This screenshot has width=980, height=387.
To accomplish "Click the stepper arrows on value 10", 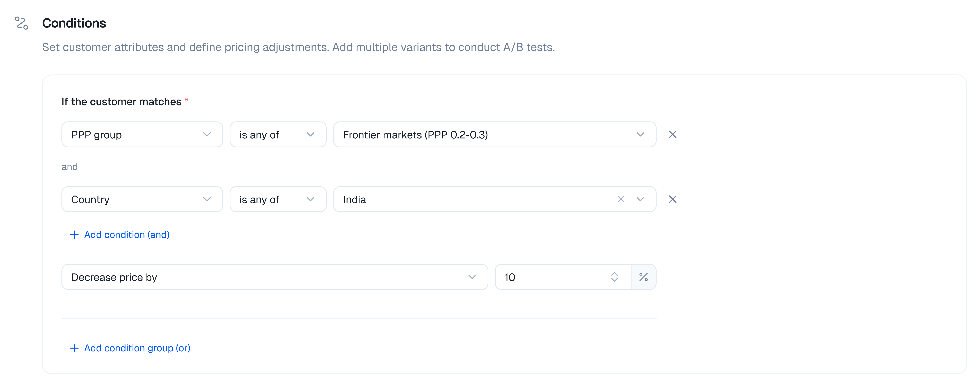I will click(614, 277).
